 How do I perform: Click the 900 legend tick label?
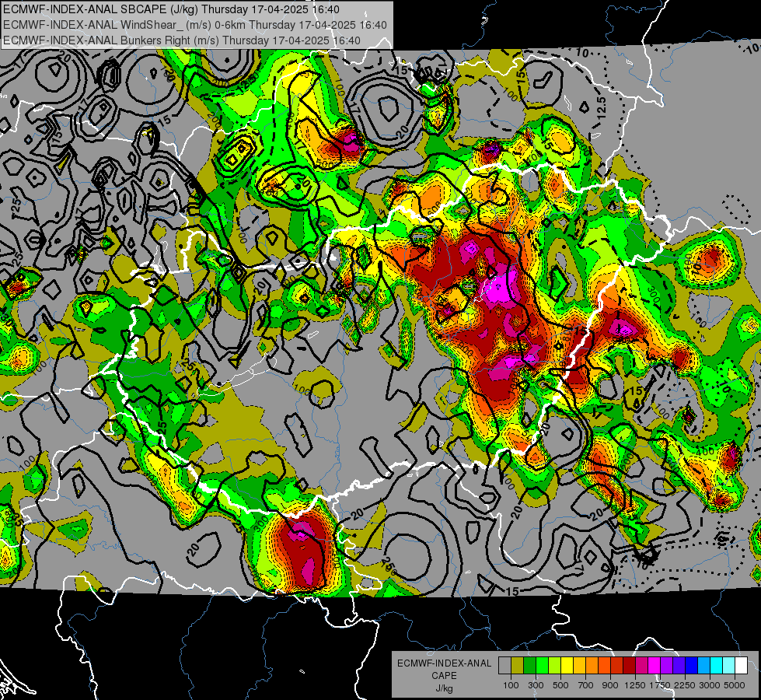610,685
